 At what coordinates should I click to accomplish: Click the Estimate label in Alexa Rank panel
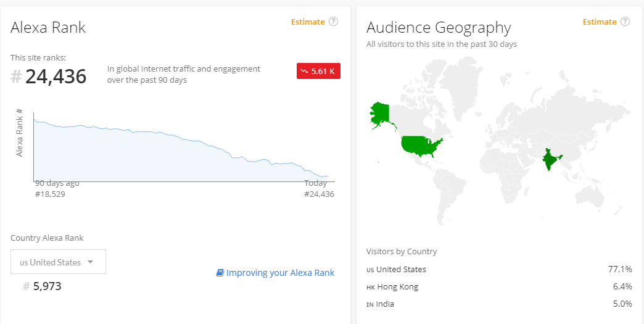[308, 22]
